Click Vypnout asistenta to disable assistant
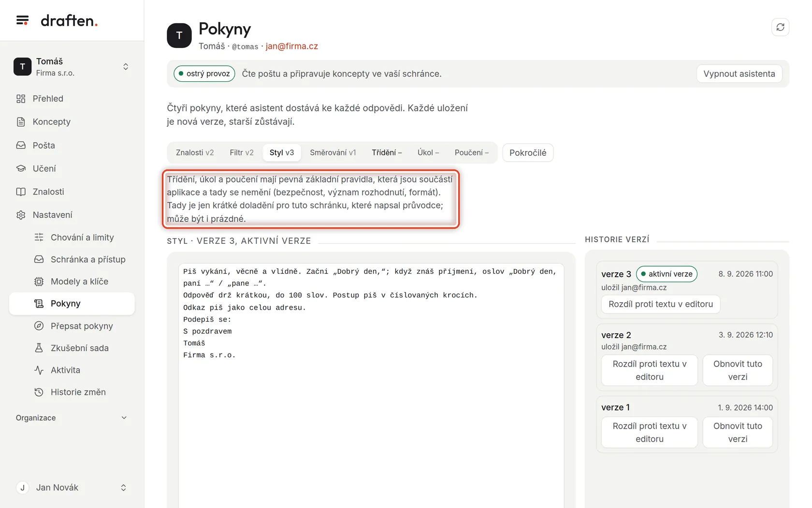Viewport: 812px width, 508px height. pyautogui.click(x=739, y=74)
